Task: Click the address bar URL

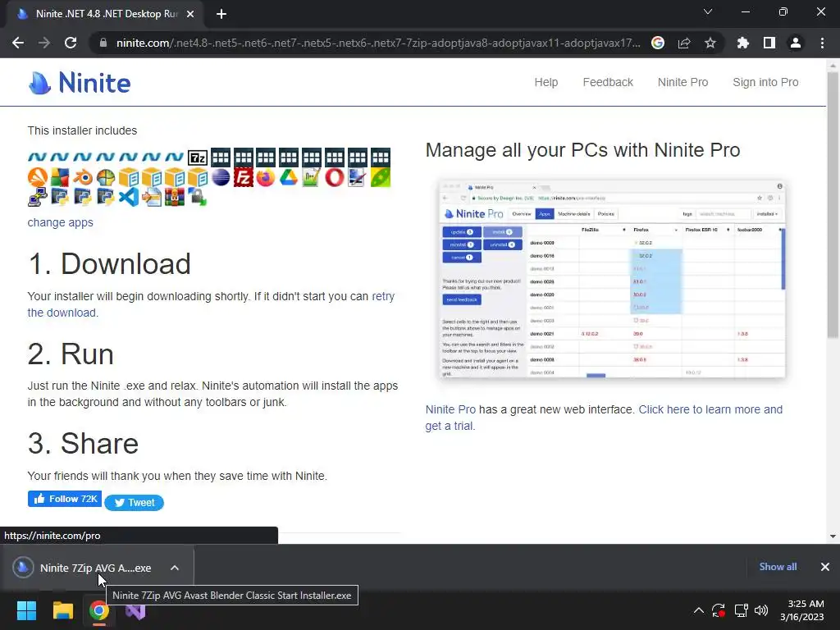Action: [377, 43]
